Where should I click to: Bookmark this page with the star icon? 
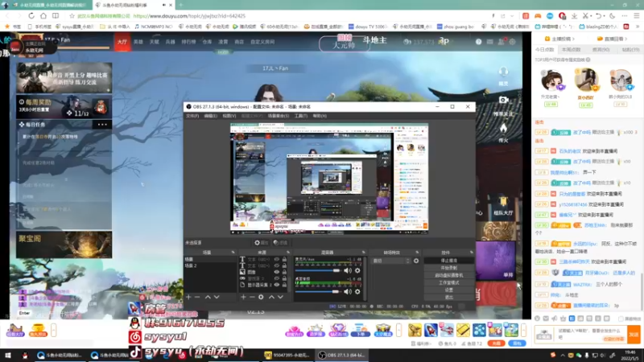click(x=72, y=16)
